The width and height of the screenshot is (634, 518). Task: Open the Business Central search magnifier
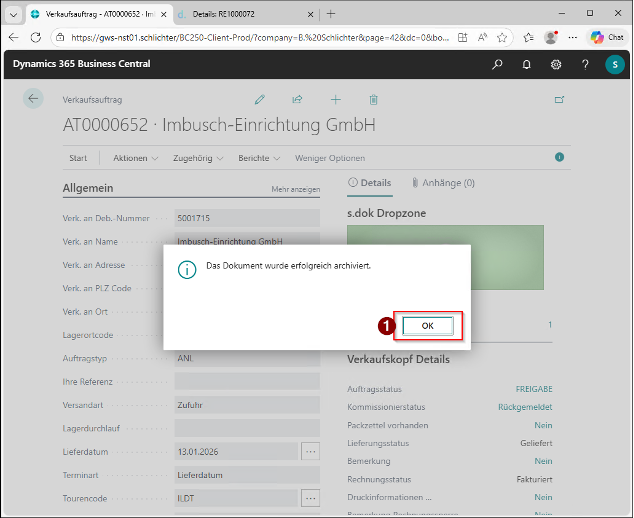497,64
